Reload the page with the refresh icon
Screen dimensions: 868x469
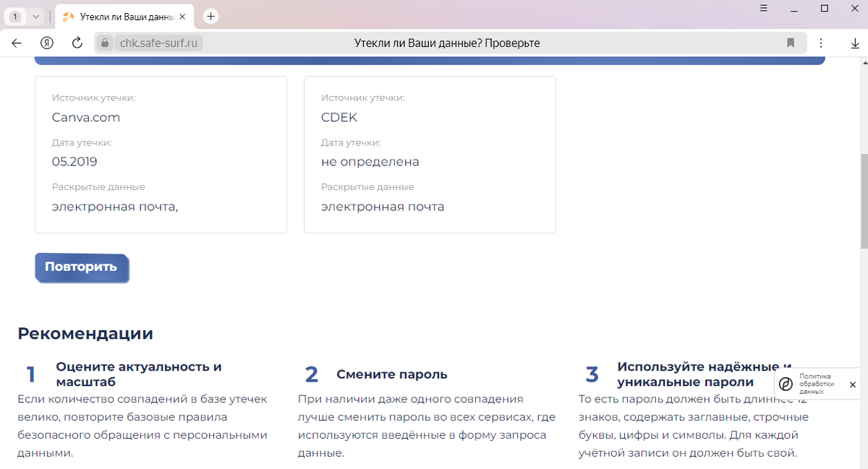pyautogui.click(x=77, y=43)
